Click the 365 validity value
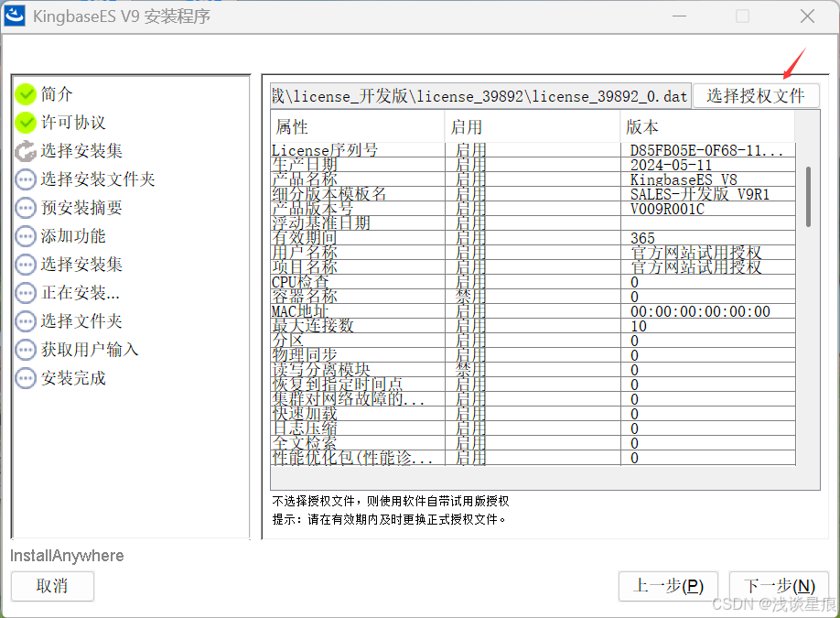Image resolution: width=840 pixels, height=618 pixels. point(642,238)
